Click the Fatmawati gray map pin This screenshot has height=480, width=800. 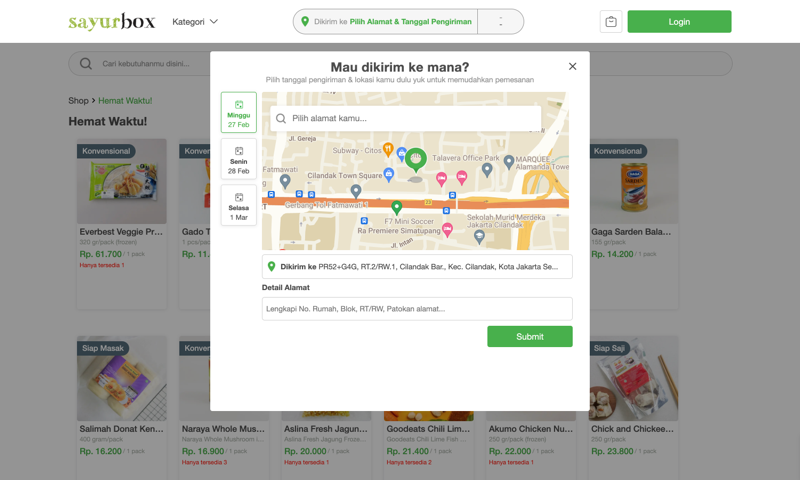pos(285,181)
